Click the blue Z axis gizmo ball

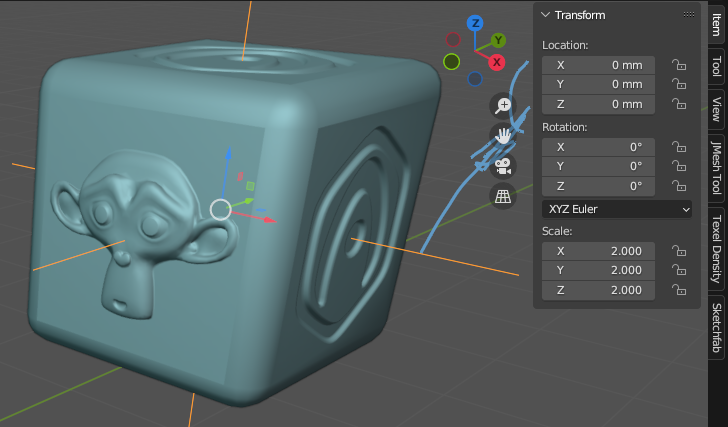pos(475,23)
